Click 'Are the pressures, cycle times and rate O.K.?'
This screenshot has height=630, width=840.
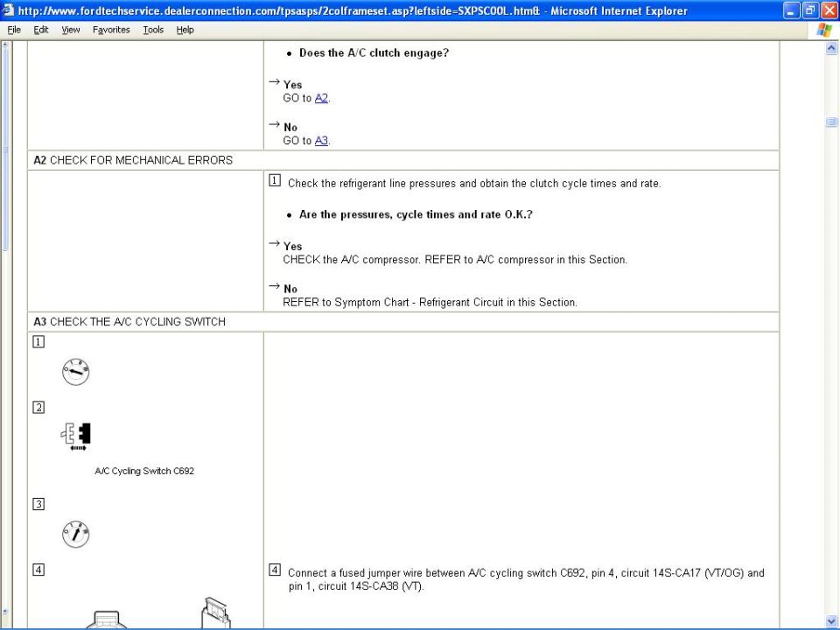(416, 214)
